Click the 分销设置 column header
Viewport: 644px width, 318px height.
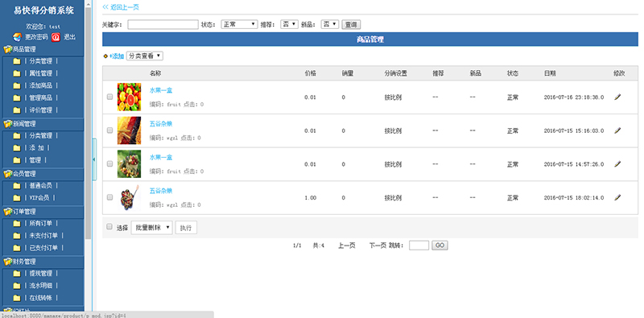[x=395, y=73]
